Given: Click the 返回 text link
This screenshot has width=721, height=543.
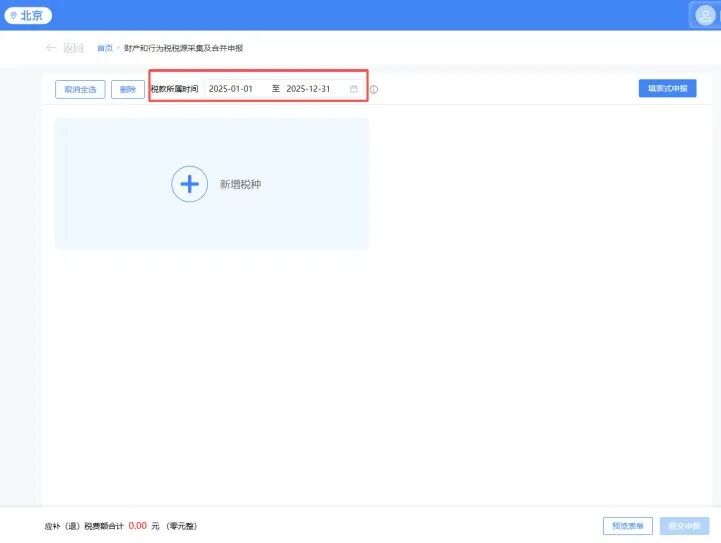Looking at the screenshot, I should [x=73, y=48].
